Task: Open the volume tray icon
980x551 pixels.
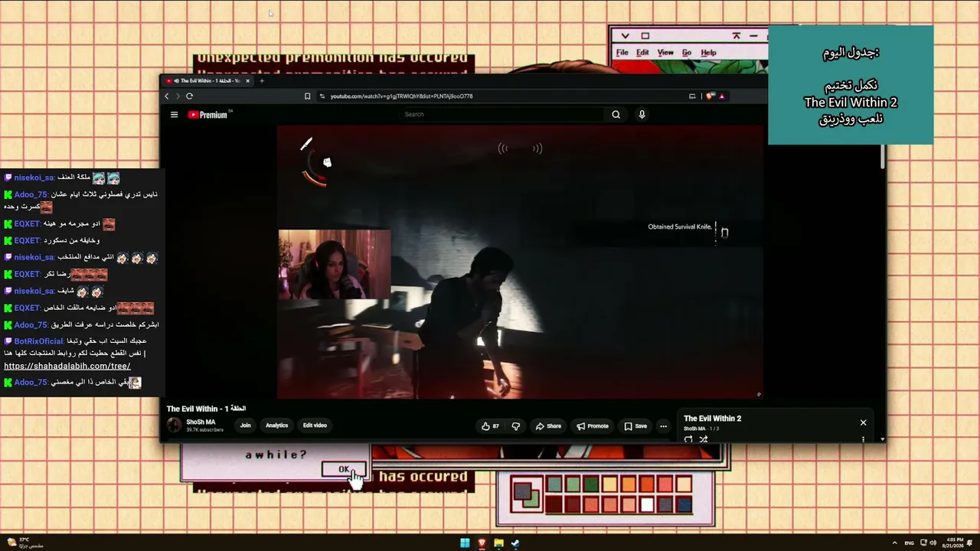Action: [933, 543]
